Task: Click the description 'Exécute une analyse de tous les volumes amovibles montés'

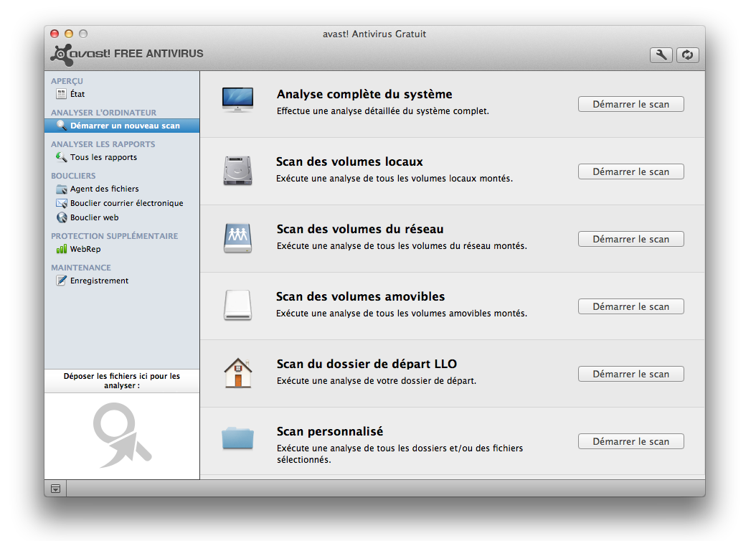Action: tap(402, 314)
